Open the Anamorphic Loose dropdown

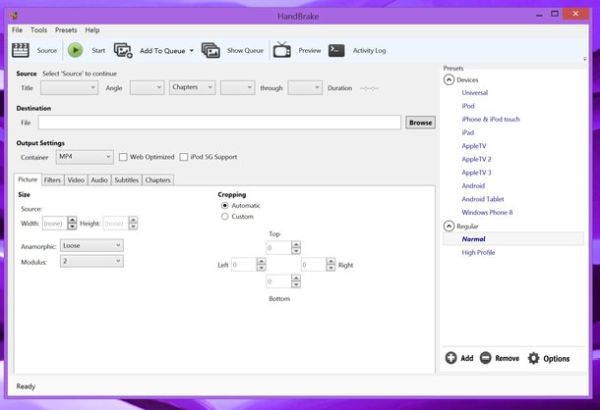coord(92,245)
